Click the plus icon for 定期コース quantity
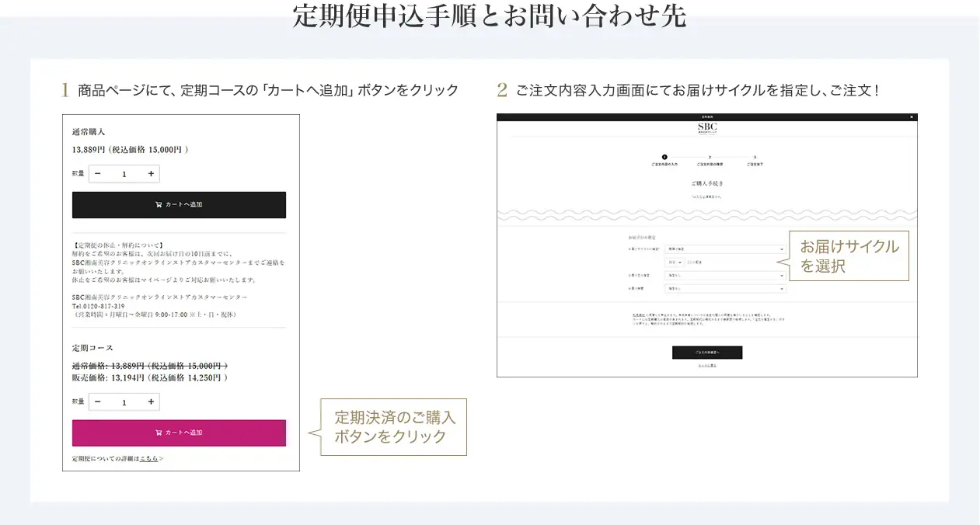The image size is (980, 525). pyautogui.click(x=150, y=402)
